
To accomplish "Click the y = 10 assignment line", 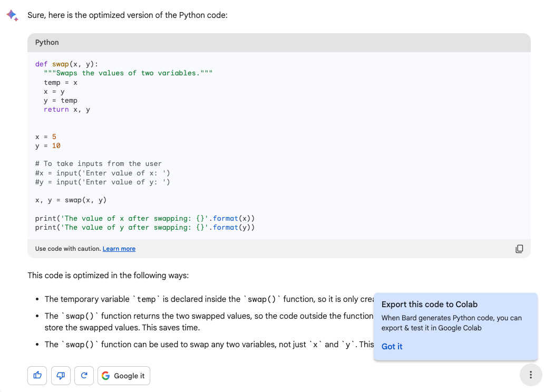I will point(48,146).
